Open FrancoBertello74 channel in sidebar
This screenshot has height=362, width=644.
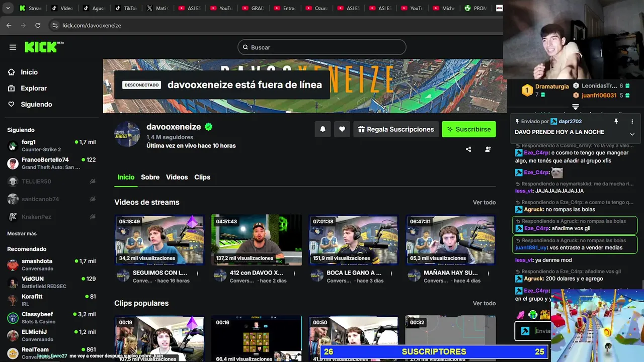click(x=51, y=163)
